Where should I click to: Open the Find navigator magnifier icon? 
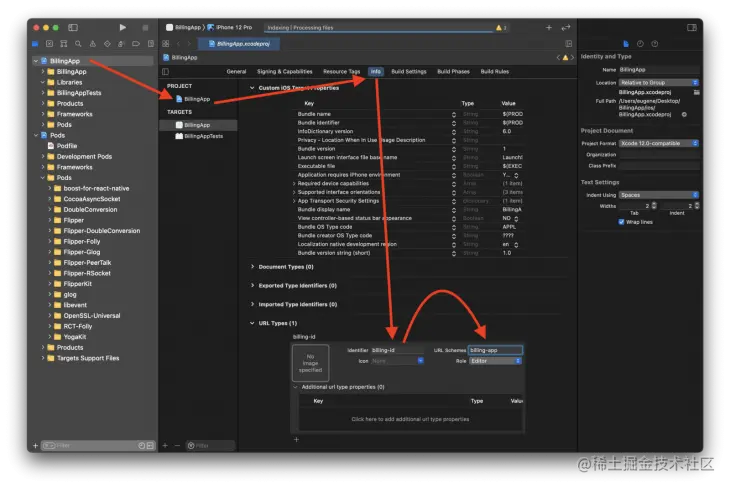(x=78, y=44)
